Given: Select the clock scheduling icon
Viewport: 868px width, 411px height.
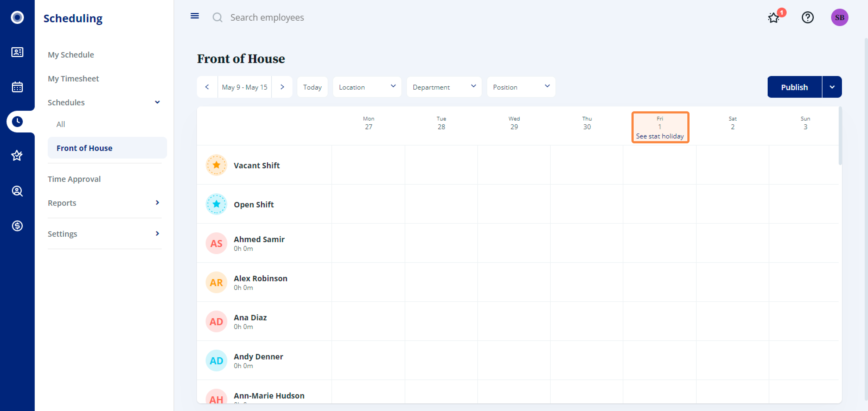Looking at the screenshot, I should click(x=17, y=122).
